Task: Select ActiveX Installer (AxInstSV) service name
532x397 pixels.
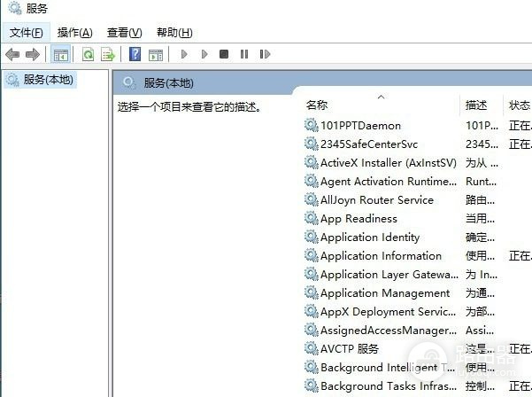Action: click(x=389, y=163)
